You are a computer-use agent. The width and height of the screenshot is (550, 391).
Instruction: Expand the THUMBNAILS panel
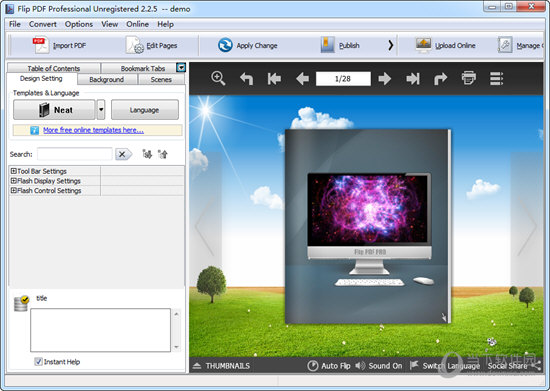coord(221,366)
